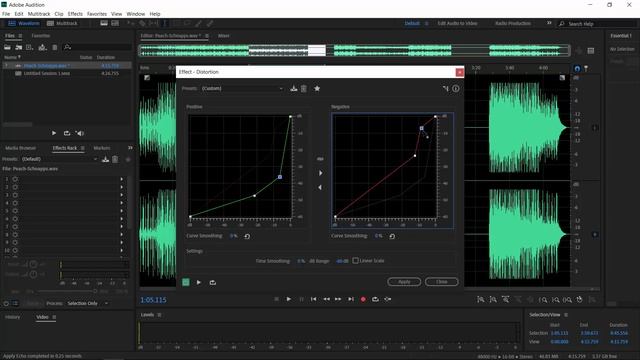Save the Effects Rack preset icon
This screenshot has height=360, width=640.
(x=105, y=159)
